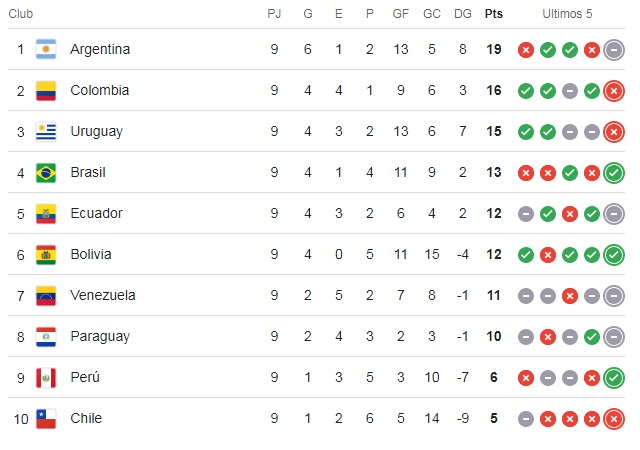640x450 pixels.
Task: Click the Ecuador flag icon
Action: [46, 213]
